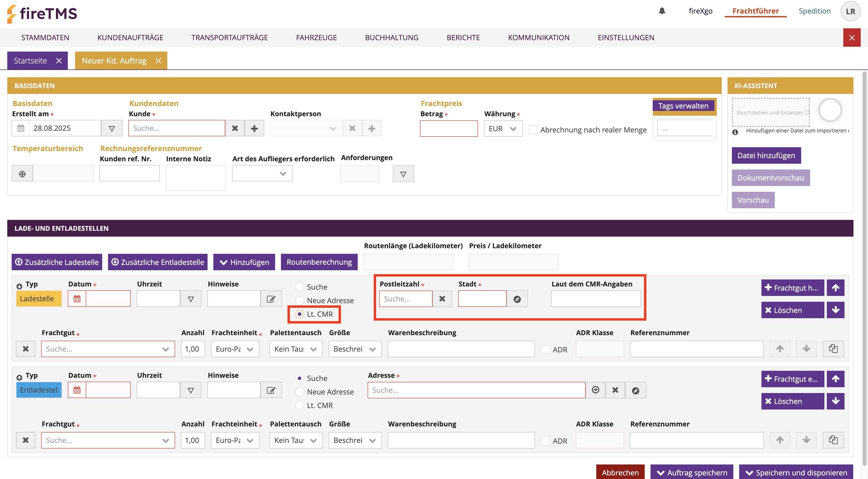Switch to the Startseite tab
Viewport: 868px width, 479px height.
30,61
